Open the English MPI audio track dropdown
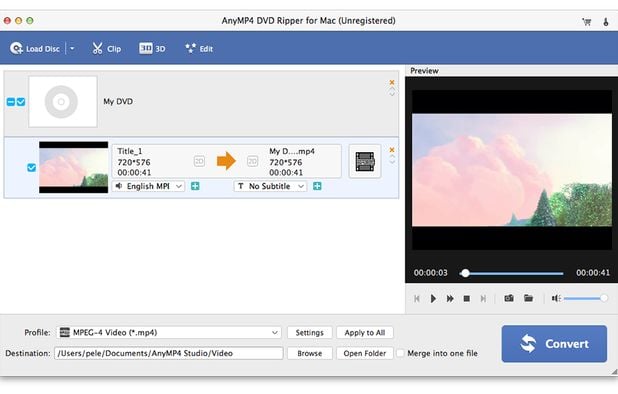This screenshot has width=618, height=394. click(x=149, y=186)
